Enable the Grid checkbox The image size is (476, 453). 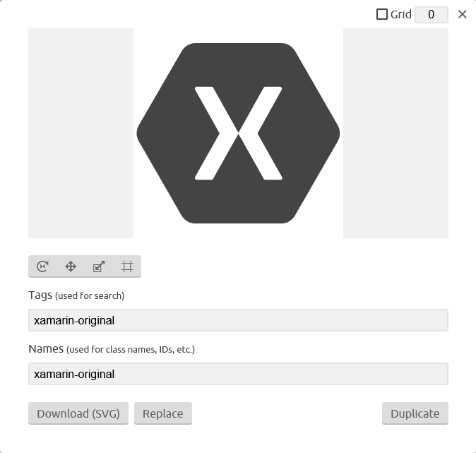(382, 14)
